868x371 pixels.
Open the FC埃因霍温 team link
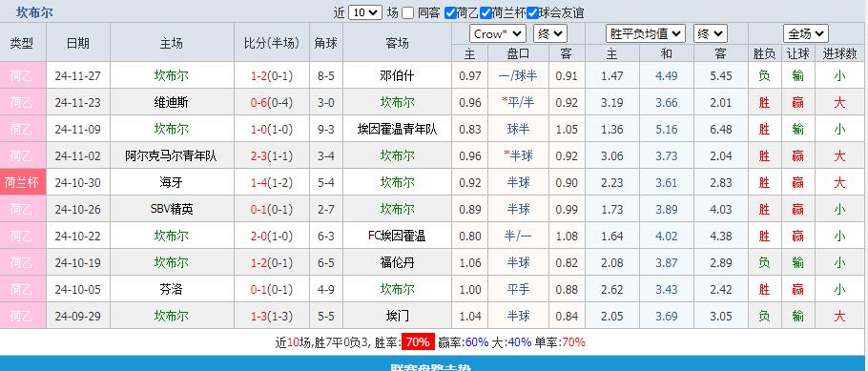pyautogui.click(x=397, y=237)
